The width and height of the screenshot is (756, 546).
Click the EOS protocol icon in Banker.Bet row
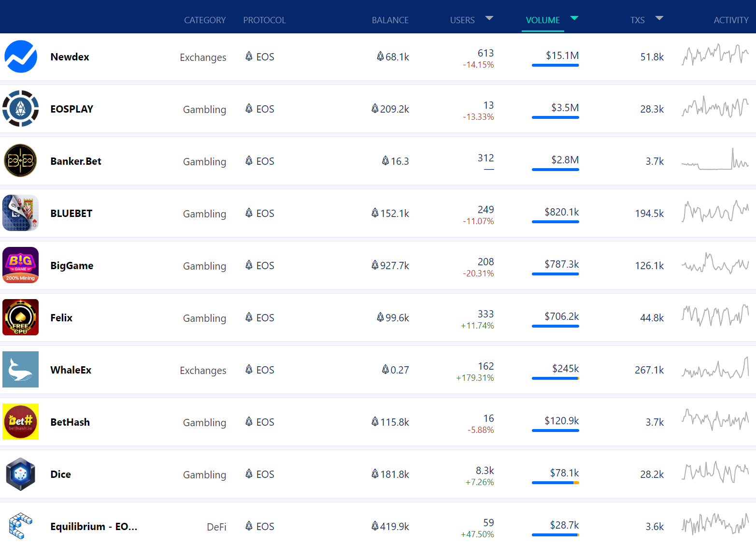coord(249,161)
